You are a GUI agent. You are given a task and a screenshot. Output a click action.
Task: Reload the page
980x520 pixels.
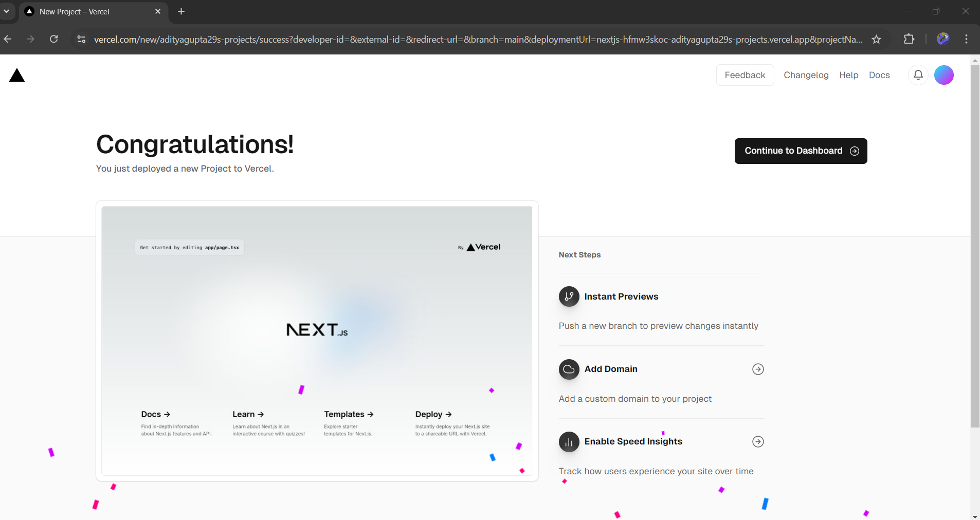[x=53, y=39]
